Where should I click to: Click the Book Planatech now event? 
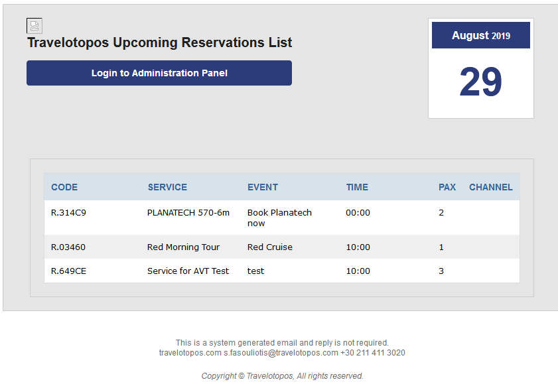tap(279, 218)
